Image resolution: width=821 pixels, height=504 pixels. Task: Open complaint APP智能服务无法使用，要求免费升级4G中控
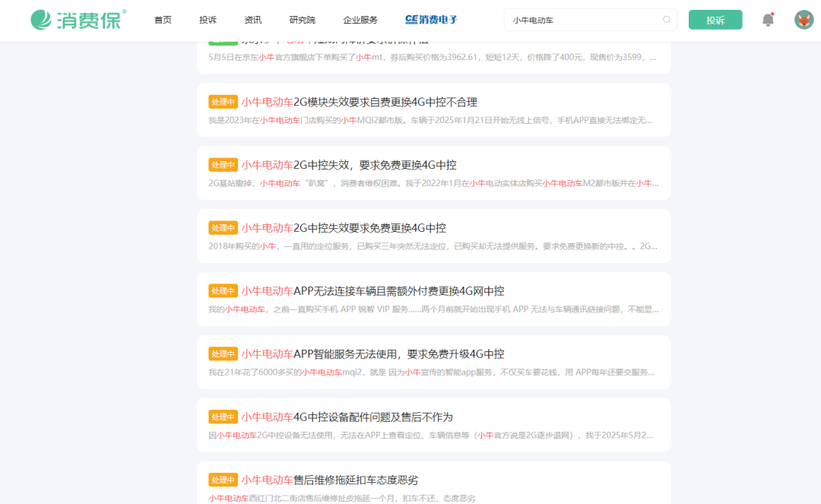tap(372, 353)
